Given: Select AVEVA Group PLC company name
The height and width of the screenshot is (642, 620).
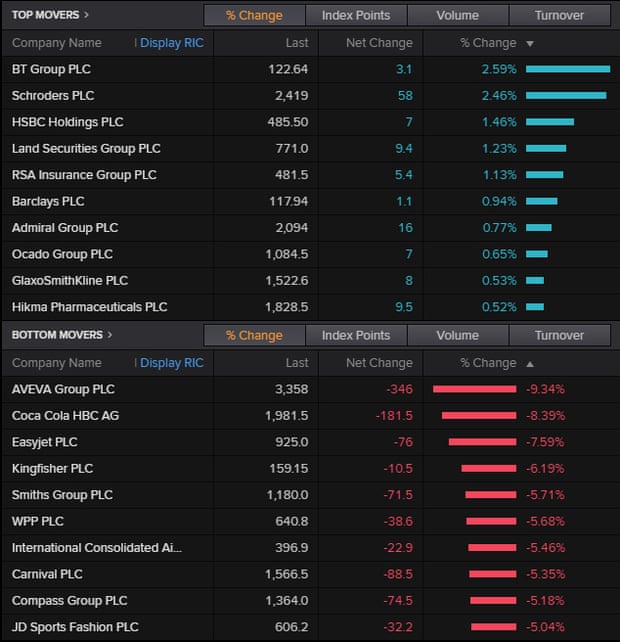Looking at the screenshot, I should pyautogui.click(x=63, y=389).
